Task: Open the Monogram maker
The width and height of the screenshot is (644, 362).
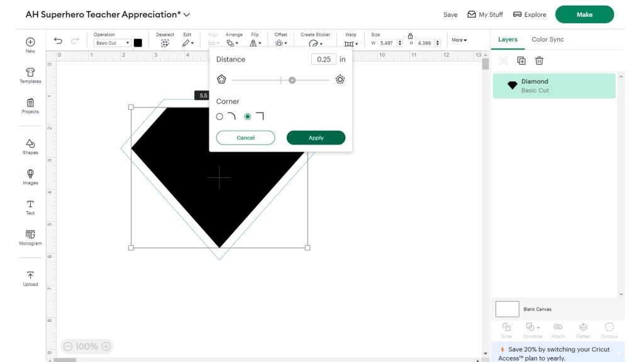Action: point(30,238)
